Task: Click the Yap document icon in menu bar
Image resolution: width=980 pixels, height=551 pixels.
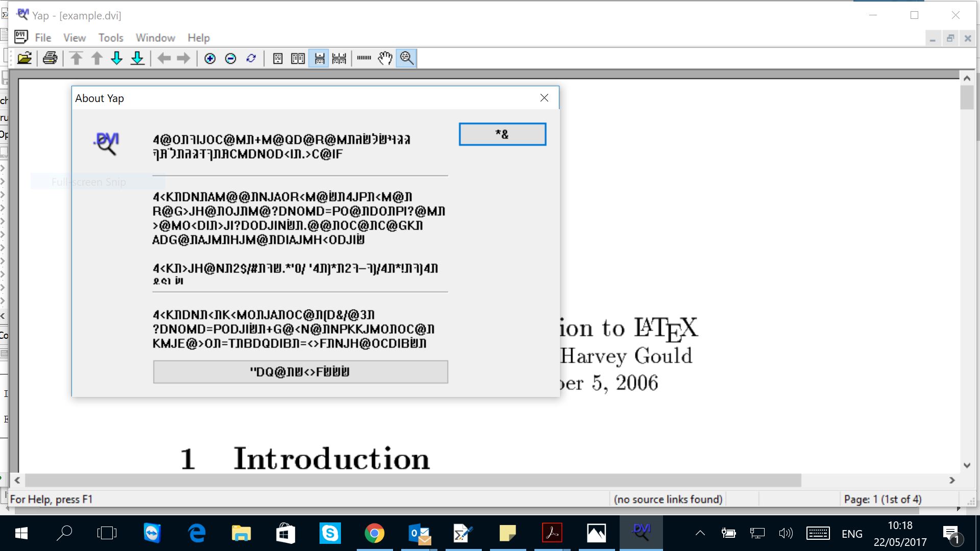Action: (x=21, y=37)
